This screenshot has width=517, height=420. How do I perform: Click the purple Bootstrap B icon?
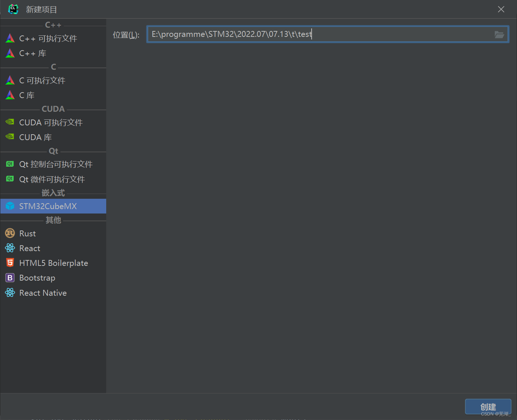click(x=10, y=278)
